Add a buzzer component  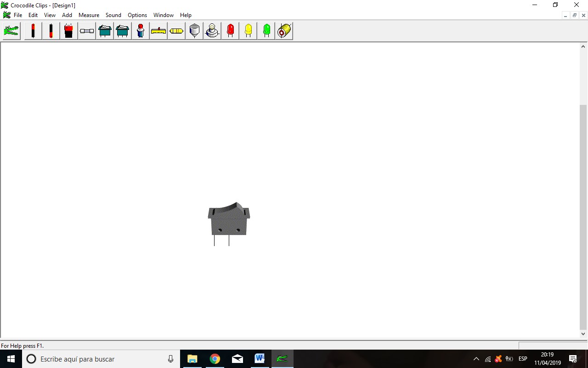tap(194, 31)
